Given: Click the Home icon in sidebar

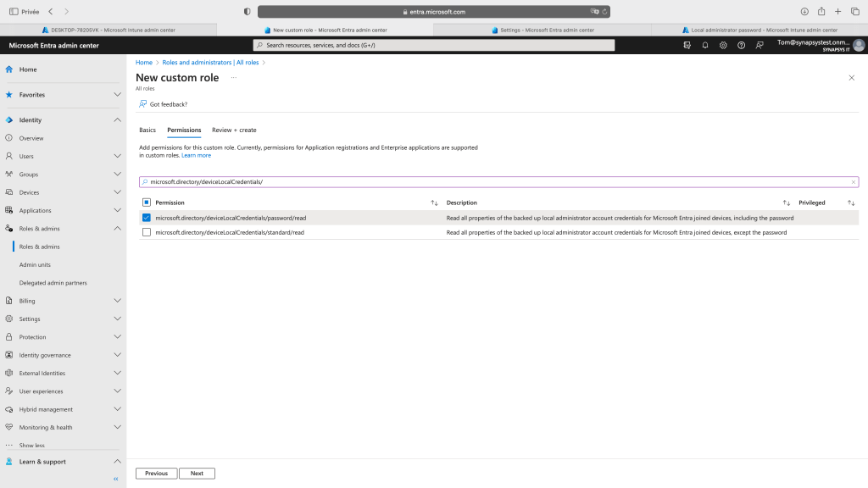Looking at the screenshot, I should 9,69.
